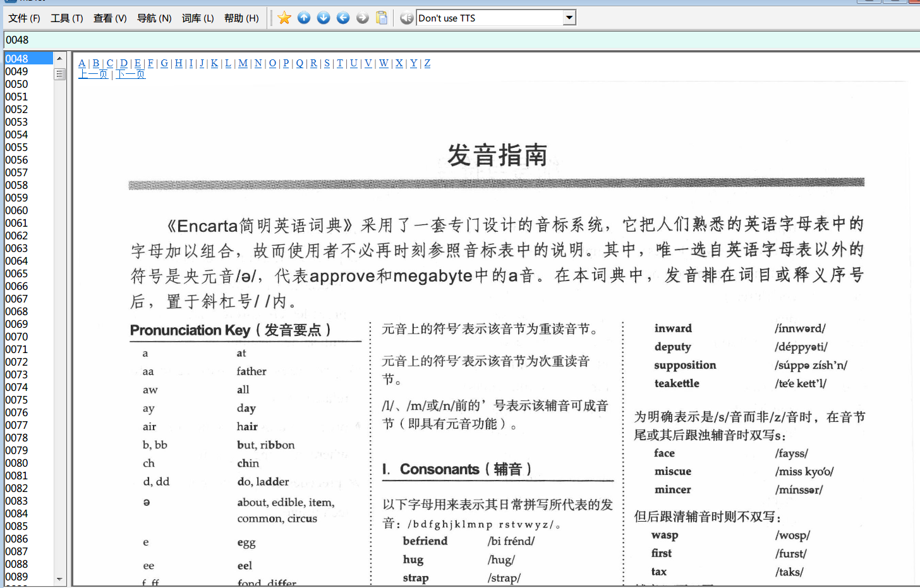This screenshot has height=588, width=920.
Task: Select entry 0049 in the list
Action: tap(28, 71)
